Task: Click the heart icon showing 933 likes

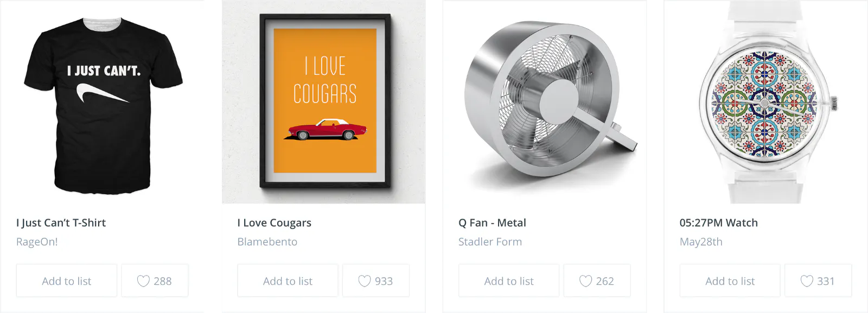Action: pos(375,280)
